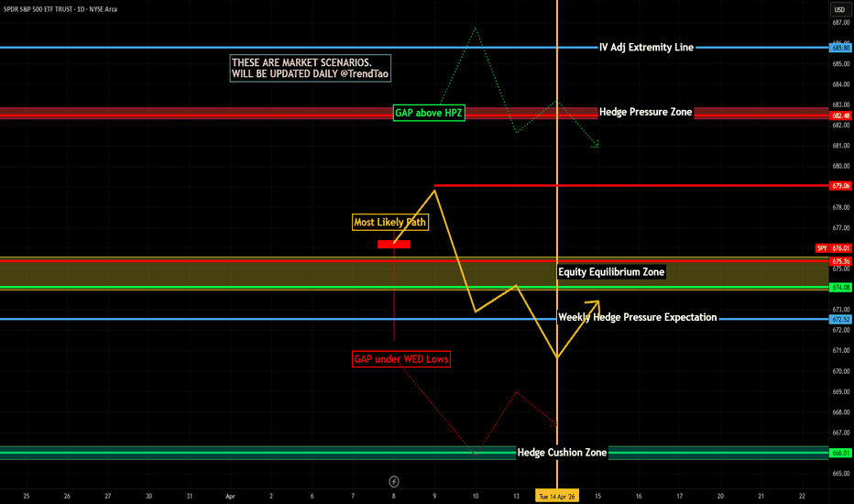Image resolution: width=854 pixels, height=504 pixels.
Task: Click the 'Equity Equilibrium Zone' label
Action: [611, 272]
